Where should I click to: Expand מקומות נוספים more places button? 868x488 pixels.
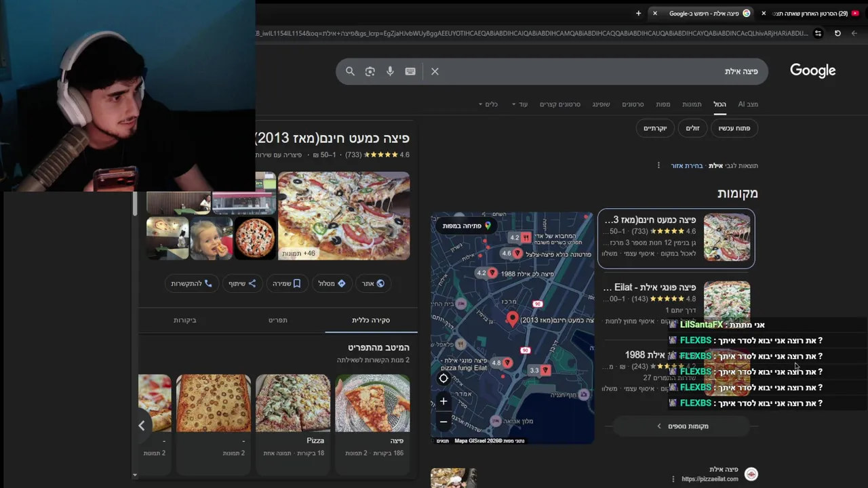(682, 426)
